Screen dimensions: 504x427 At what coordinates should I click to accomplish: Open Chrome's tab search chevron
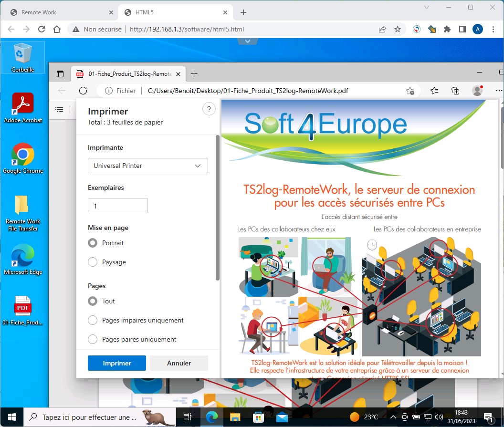(427, 7)
